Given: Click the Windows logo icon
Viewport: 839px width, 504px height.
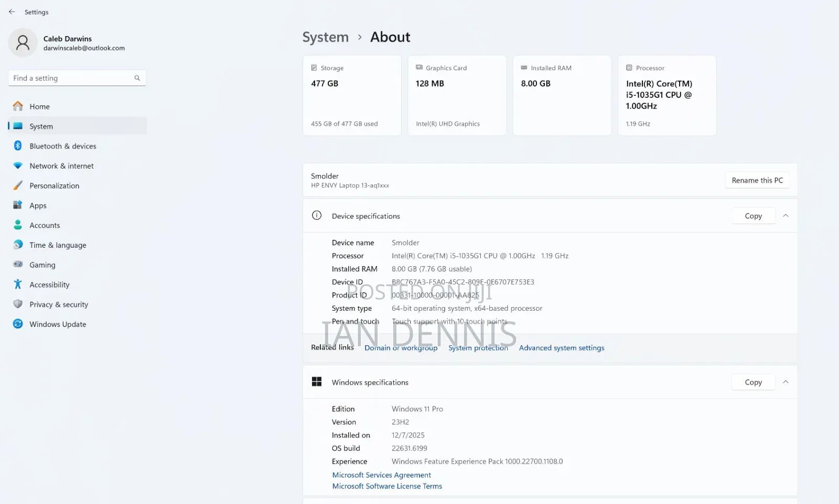Looking at the screenshot, I should pyautogui.click(x=317, y=381).
